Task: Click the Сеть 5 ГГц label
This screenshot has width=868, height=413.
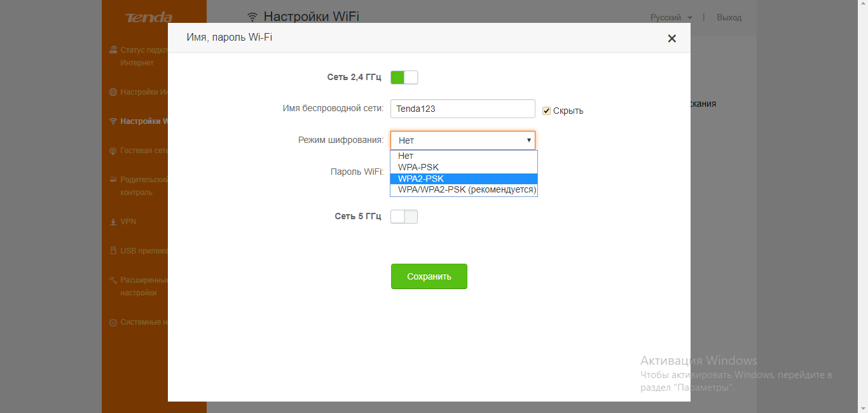Action: (358, 217)
